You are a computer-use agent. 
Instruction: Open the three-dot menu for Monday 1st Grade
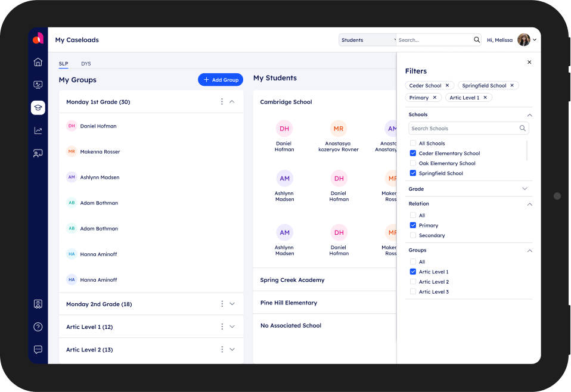click(222, 102)
